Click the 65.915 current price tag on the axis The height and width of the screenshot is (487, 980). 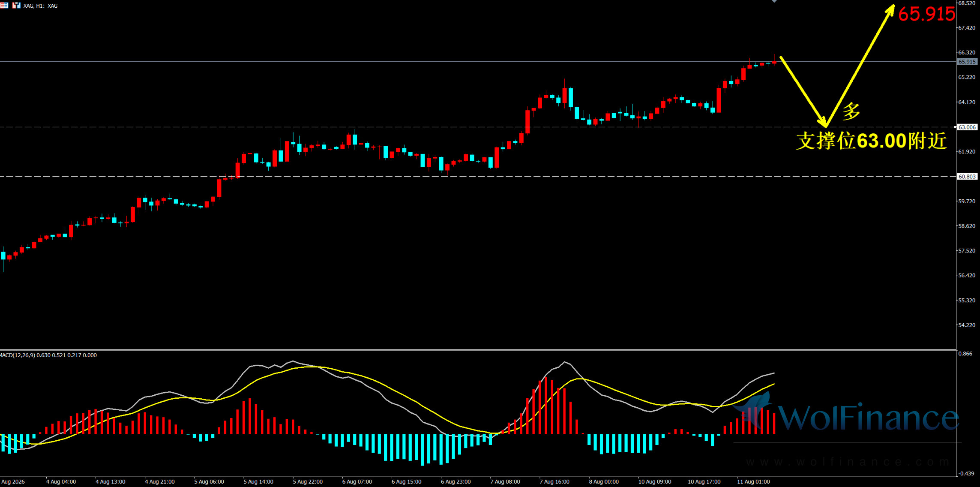click(x=967, y=62)
